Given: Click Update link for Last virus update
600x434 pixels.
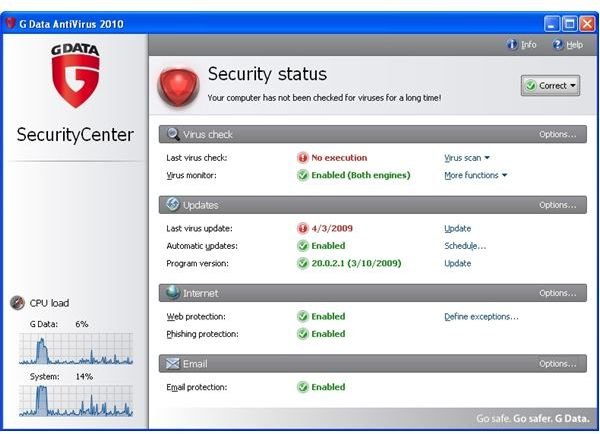Looking at the screenshot, I should pos(458,228).
